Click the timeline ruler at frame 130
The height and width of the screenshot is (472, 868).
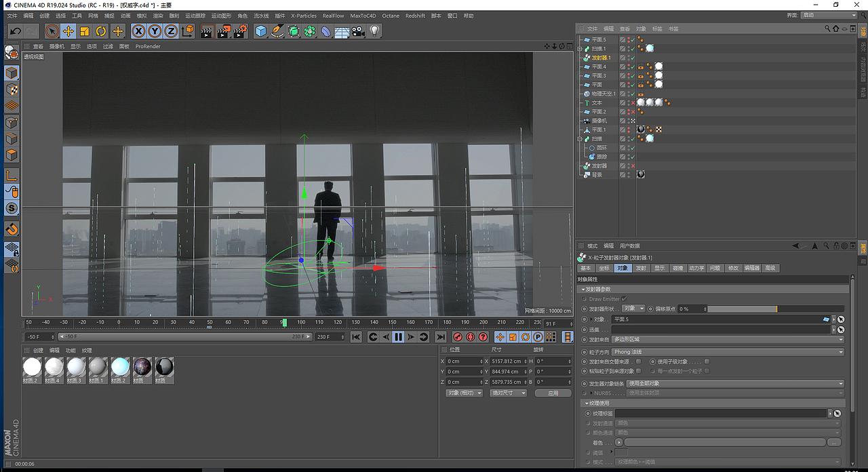(x=355, y=322)
